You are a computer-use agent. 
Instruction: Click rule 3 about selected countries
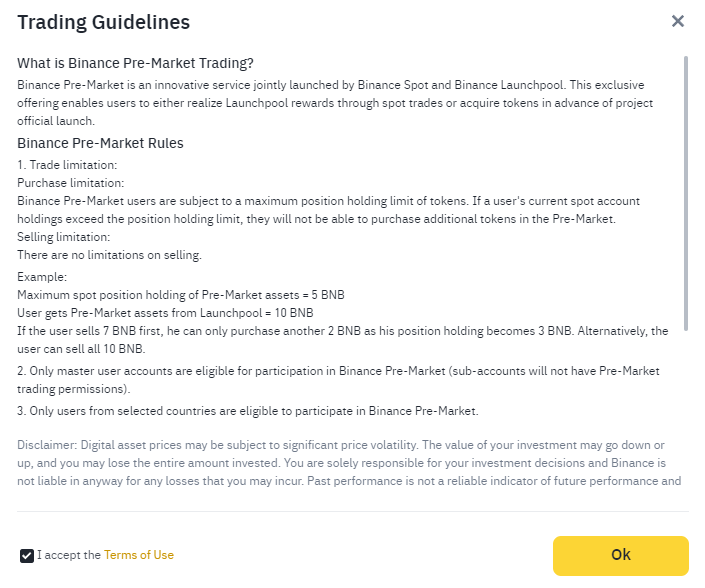[x=248, y=411]
